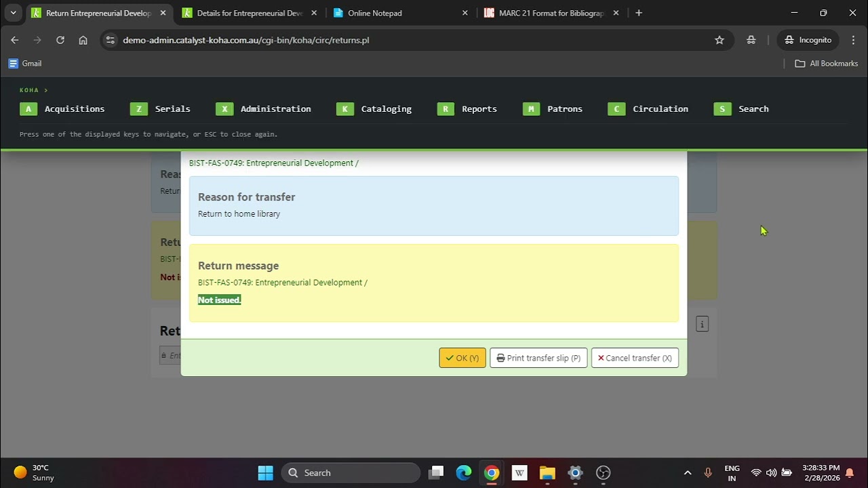Image resolution: width=868 pixels, height=488 pixels.
Task: Click the OK (Y) button
Action: point(462,358)
